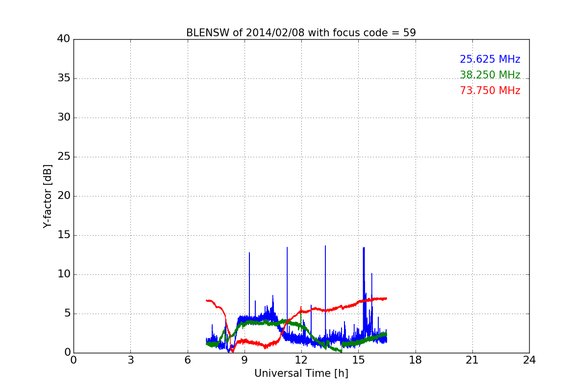
Task: Click the y-axis tick label 20
Action: click(x=64, y=196)
